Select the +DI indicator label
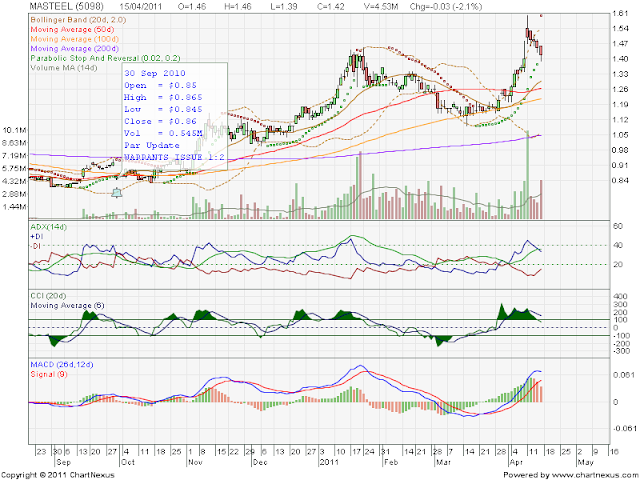This screenshot has height=480, width=640. pos(37,236)
